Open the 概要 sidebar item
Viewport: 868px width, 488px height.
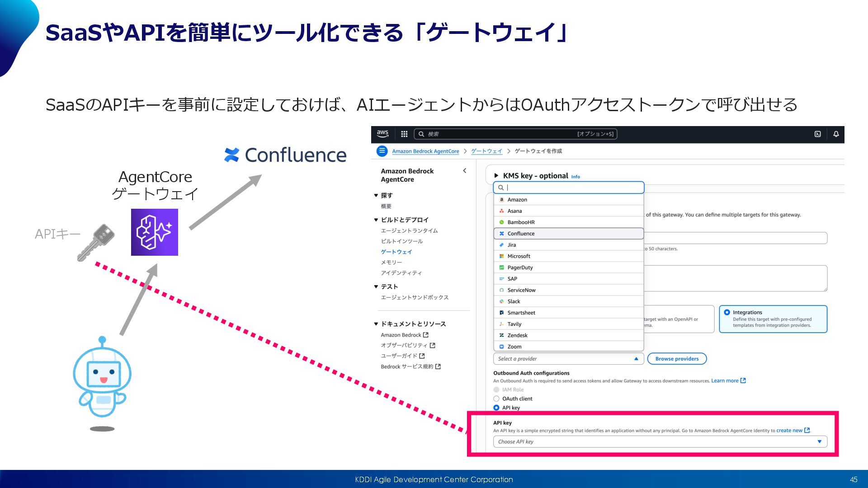386,206
